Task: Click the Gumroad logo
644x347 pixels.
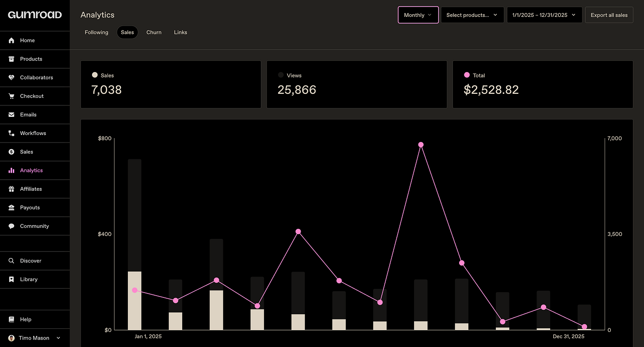Action: (x=35, y=15)
